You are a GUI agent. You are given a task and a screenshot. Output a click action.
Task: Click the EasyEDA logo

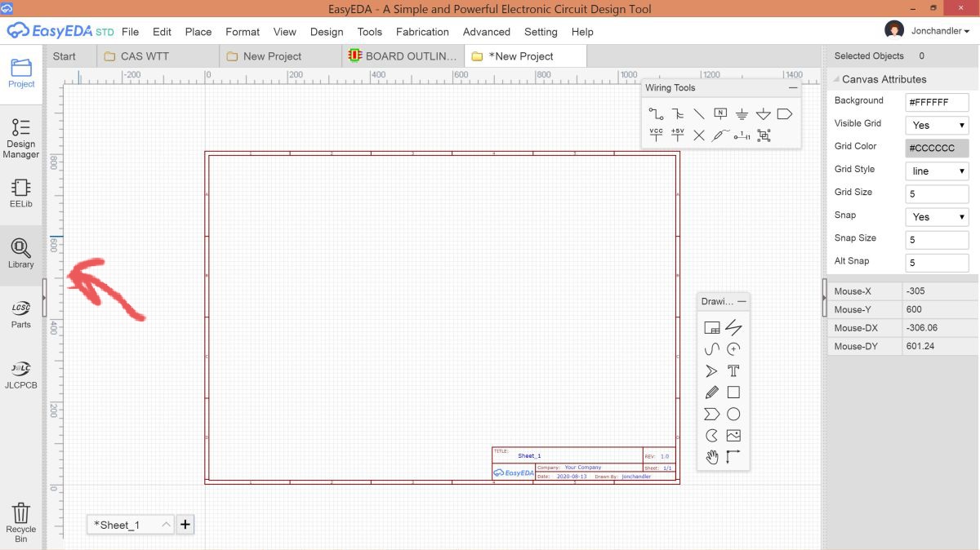click(60, 31)
